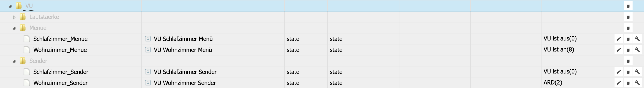
Task: Delete Schlafzimmer_Sender using its trash icon
Action: click(x=628, y=72)
